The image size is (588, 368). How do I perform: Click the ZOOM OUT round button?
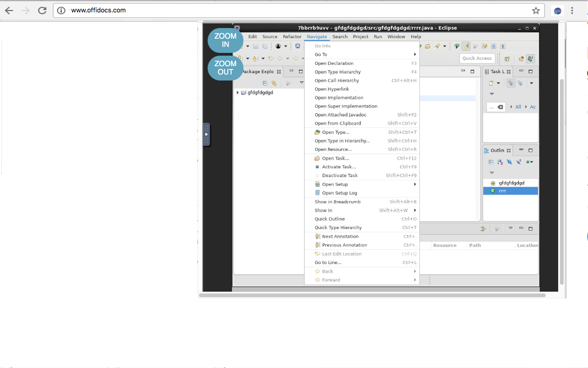point(225,68)
